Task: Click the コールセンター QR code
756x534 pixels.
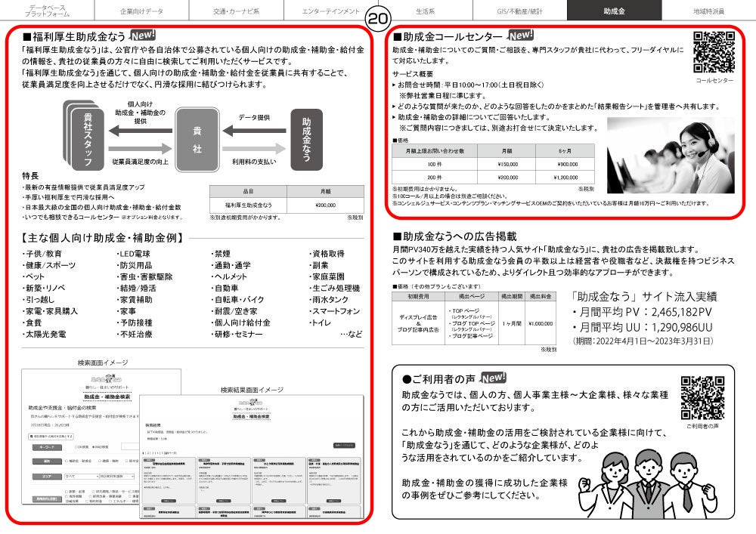Action: tap(714, 52)
